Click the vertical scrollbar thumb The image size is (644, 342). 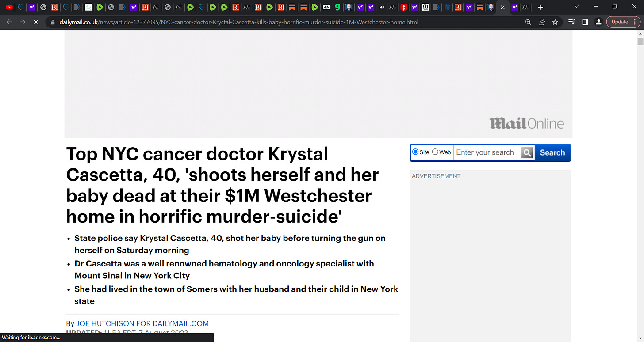click(x=640, y=42)
